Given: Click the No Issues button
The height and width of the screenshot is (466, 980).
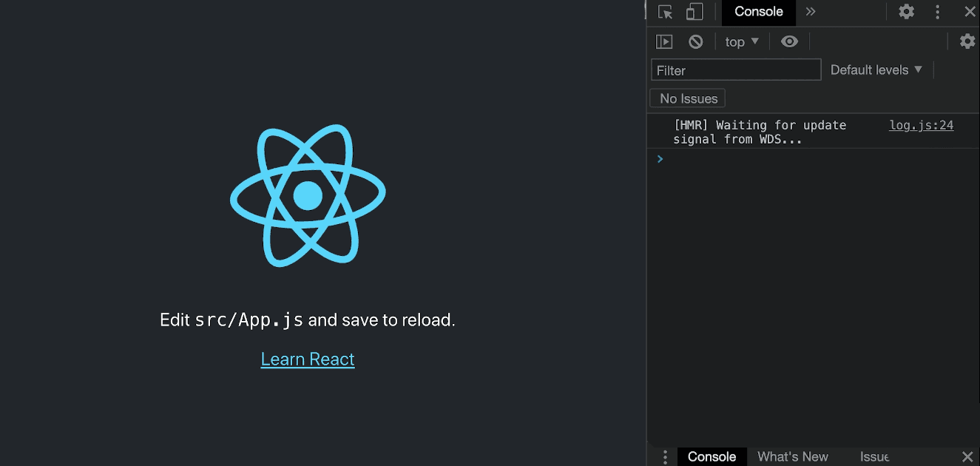Looking at the screenshot, I should tap(688, 98).
